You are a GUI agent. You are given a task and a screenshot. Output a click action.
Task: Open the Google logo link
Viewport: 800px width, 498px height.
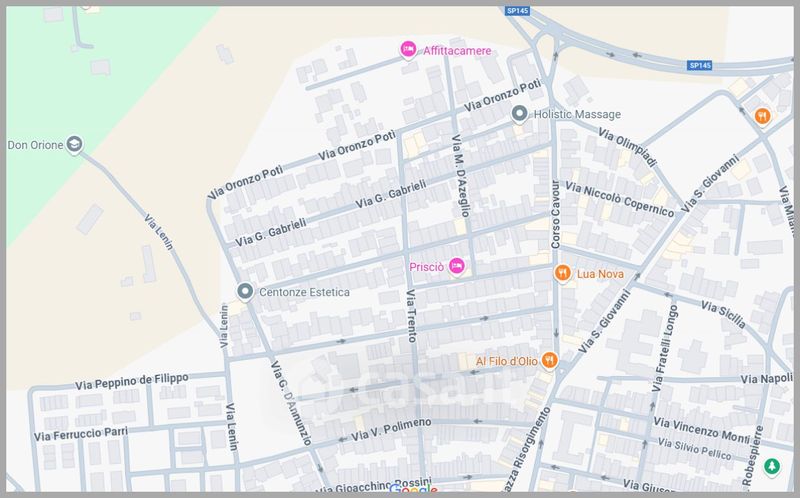pyautogui.click(x=413, y=490)
